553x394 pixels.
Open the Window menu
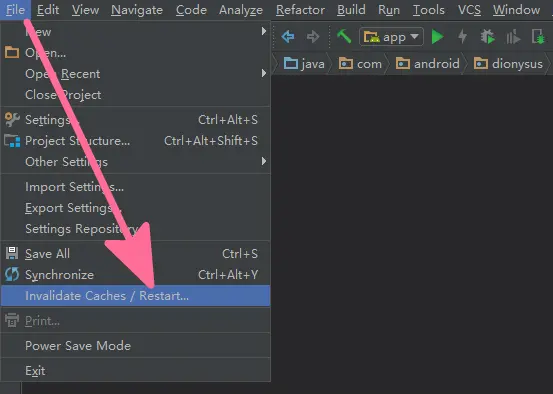coord(516,10)
